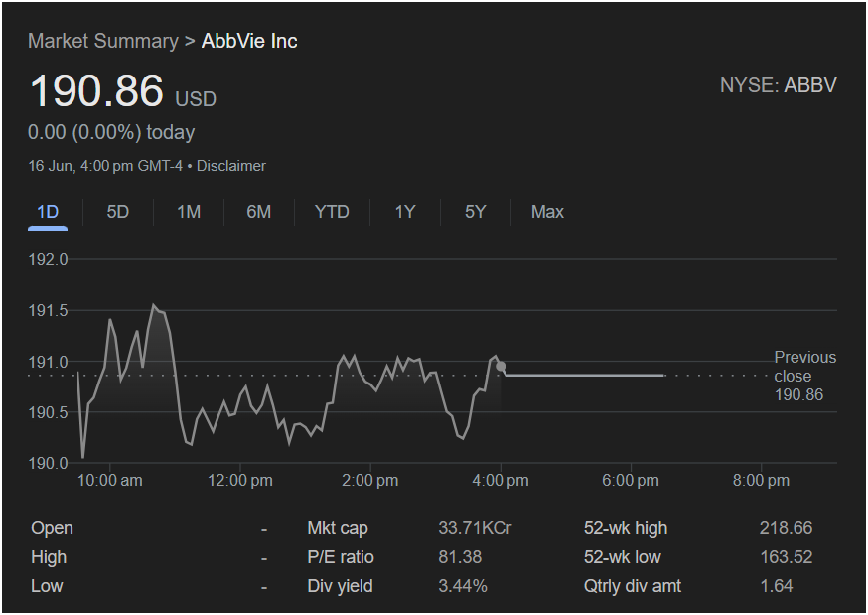
Task: Click the P/E ratio label
Action: coord(341,557)
